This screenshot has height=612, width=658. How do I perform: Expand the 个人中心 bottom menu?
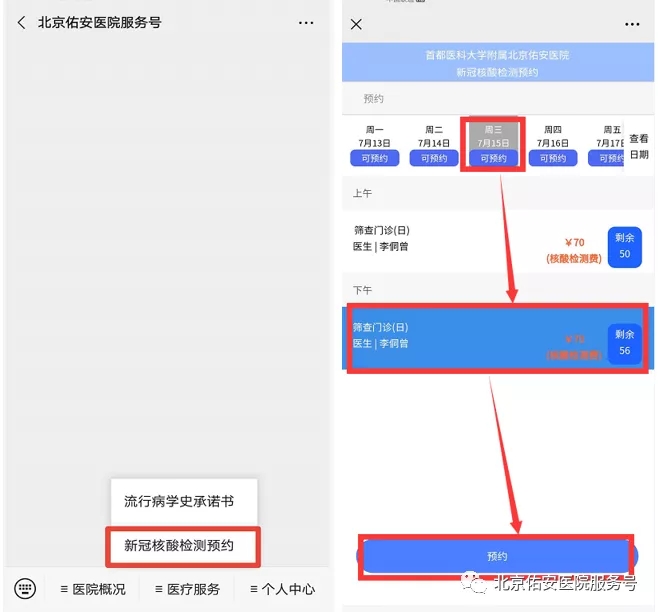coord(282,589)
